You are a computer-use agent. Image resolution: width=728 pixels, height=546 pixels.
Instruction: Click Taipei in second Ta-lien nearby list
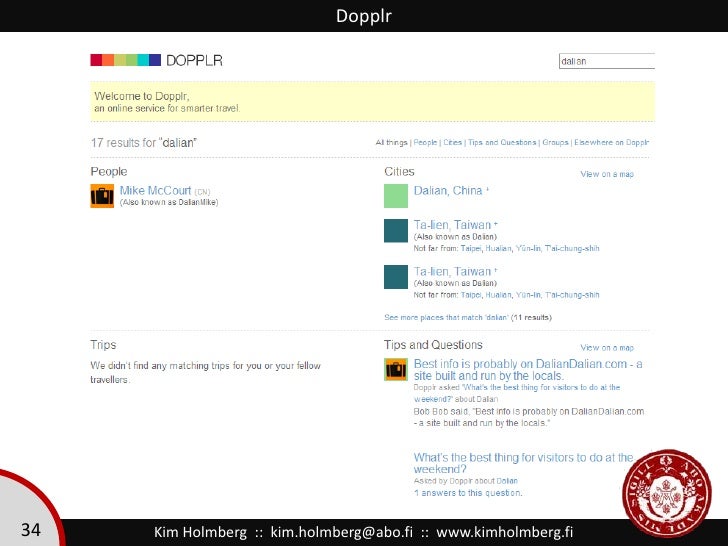tap(471, 295)
